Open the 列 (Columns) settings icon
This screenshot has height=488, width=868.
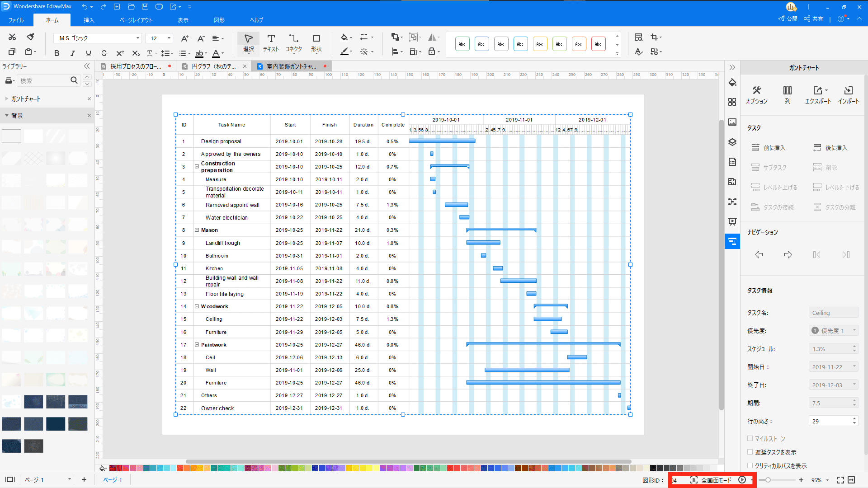(787, 90)
